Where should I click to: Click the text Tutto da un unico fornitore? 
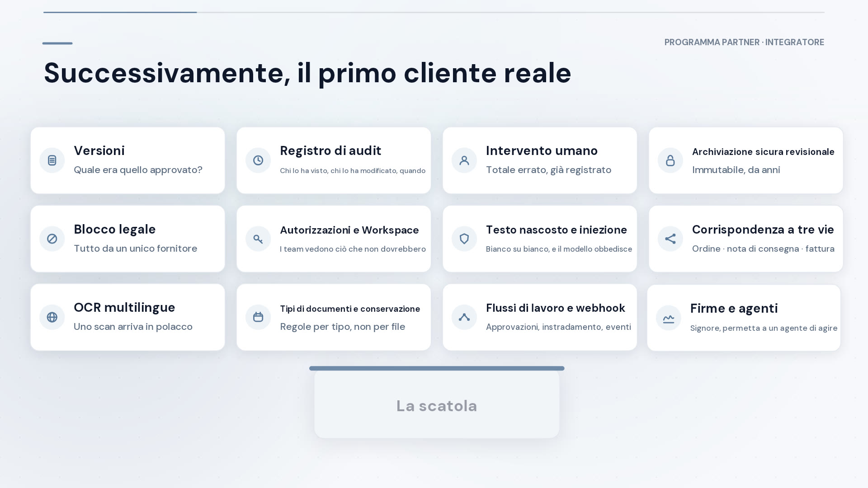point(135,249)
